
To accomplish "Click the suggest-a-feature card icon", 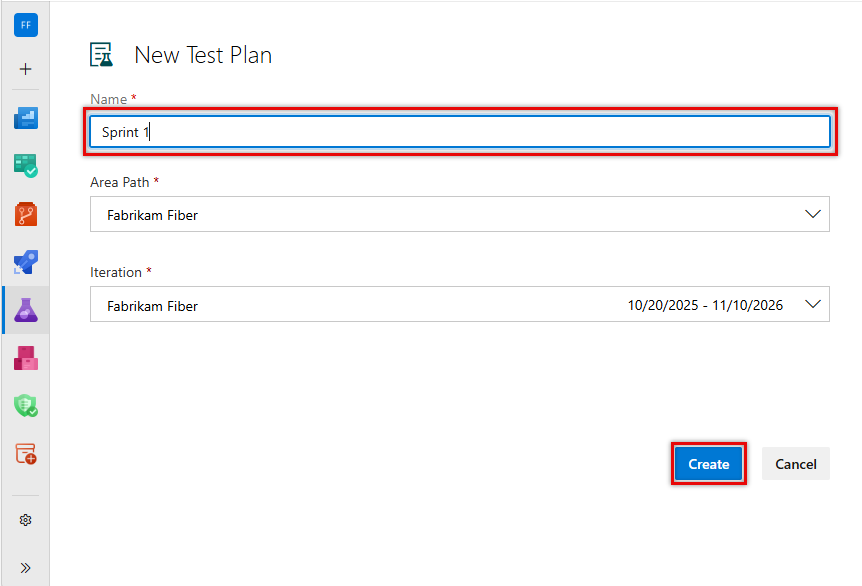I will point(25,453).
